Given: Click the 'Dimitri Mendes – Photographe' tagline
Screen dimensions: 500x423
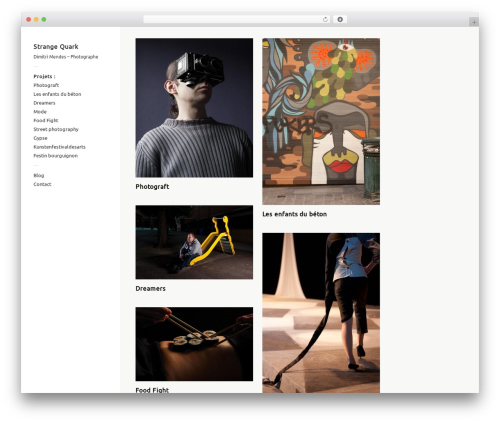Looking at the screenshot, I should point(66,57).
